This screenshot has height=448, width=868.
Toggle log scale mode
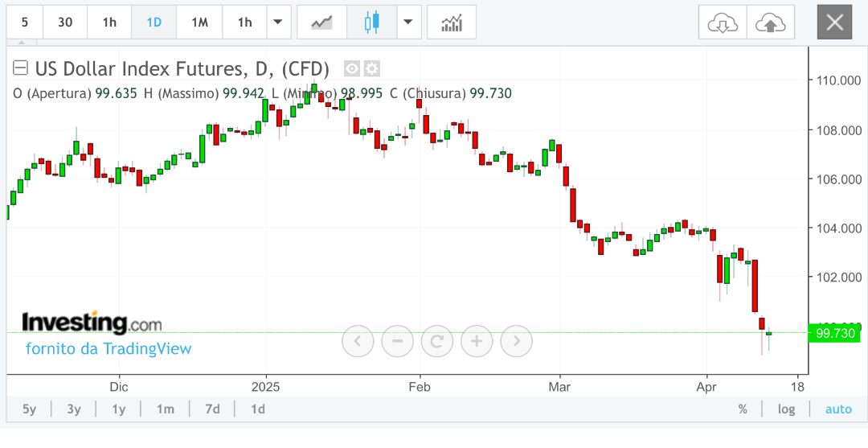[787, 409]
